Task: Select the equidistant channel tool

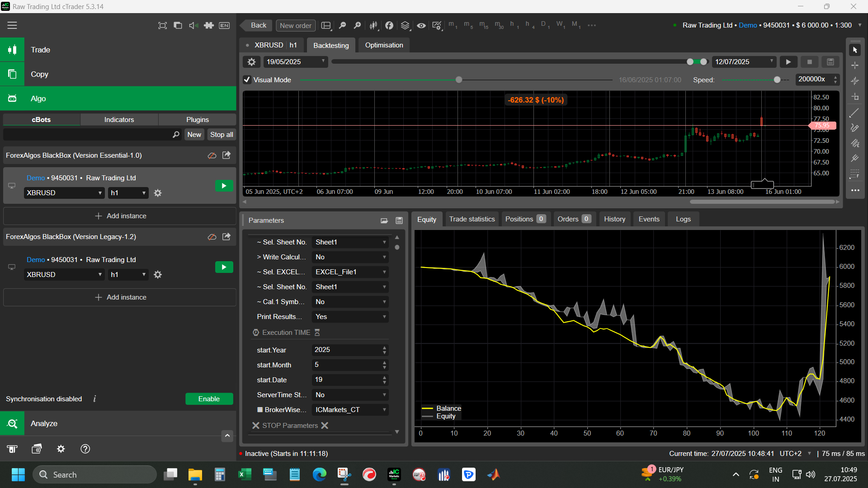Action: click(x=854, y=143)
